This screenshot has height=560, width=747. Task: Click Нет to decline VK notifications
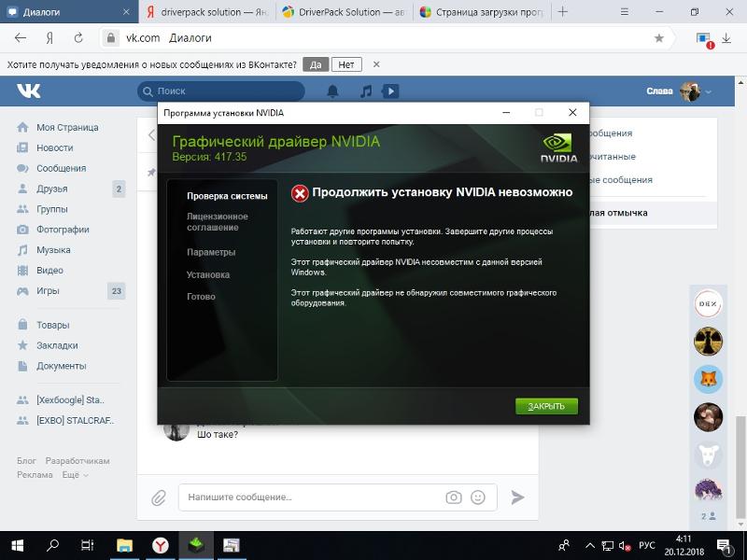346,64
